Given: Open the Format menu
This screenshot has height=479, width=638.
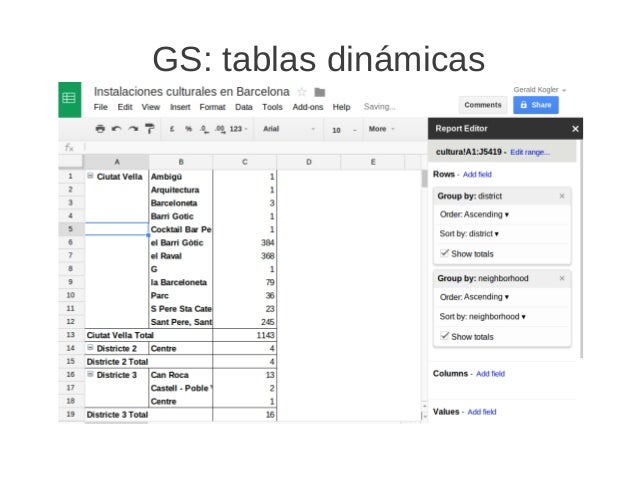Looking at the screenshot, I should (x=212, y=107).
